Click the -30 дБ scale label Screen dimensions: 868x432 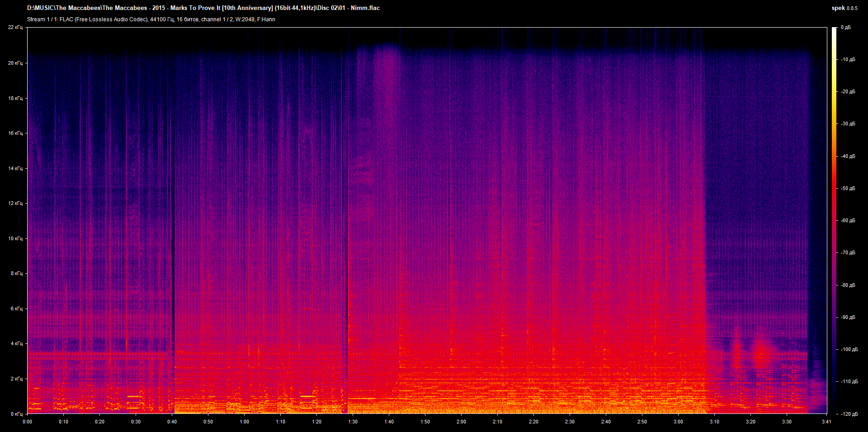click(848, 124)
